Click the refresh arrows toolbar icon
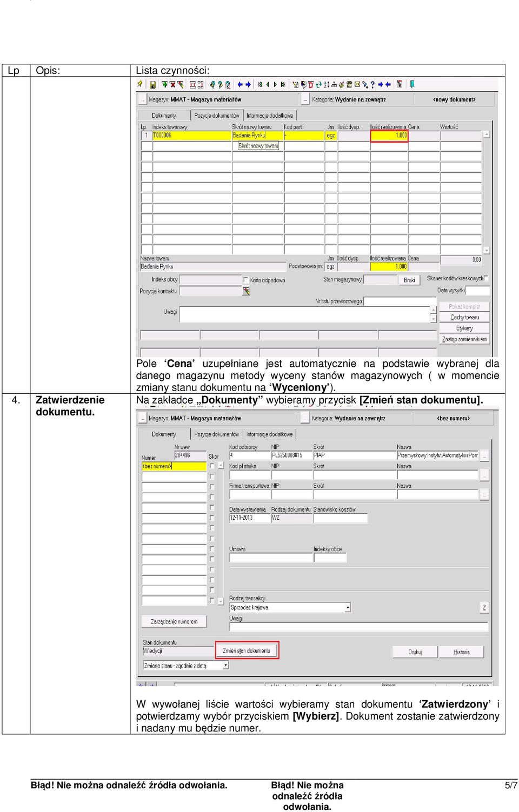This screenshot has width=519, height=812. (319, 84)
